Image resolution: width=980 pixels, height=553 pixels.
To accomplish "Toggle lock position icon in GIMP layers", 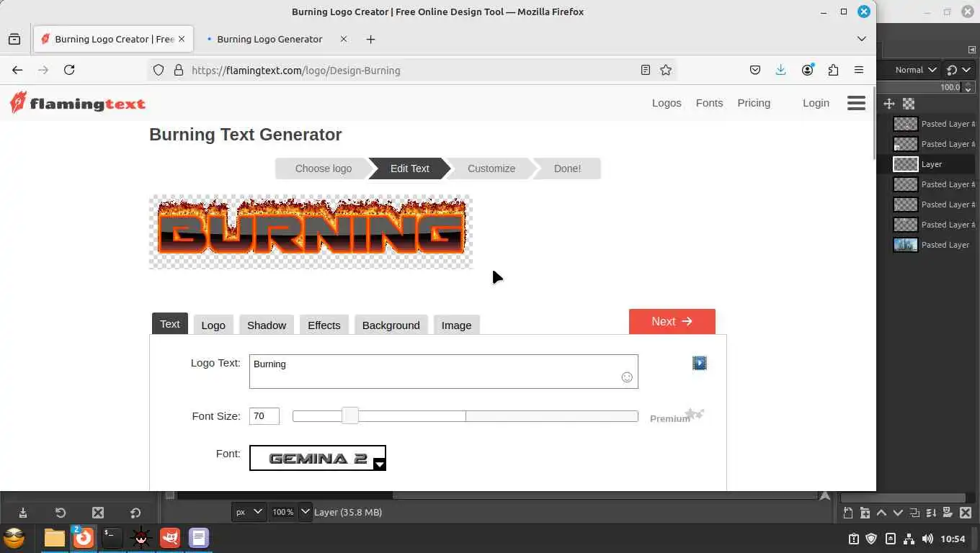I will [889, 104].
